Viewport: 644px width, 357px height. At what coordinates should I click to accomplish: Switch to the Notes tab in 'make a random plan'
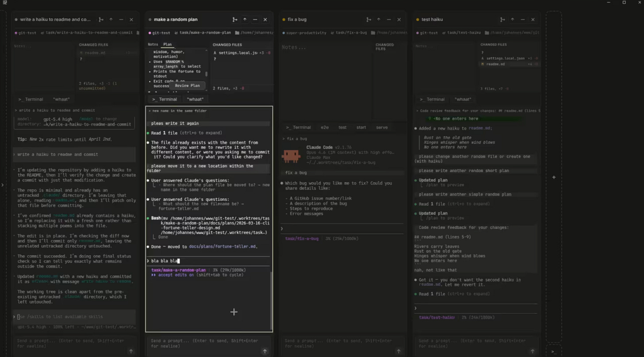click(153, 44)
